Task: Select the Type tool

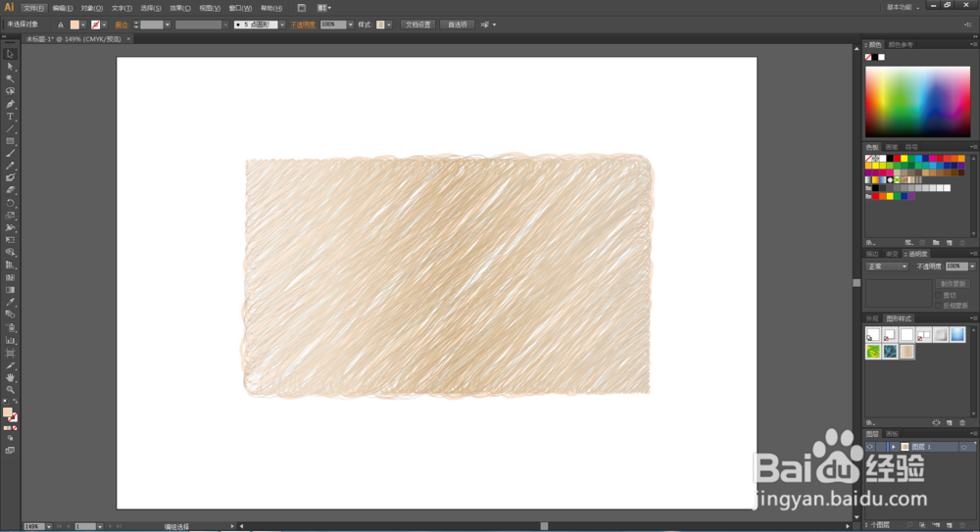Action: 10,117
